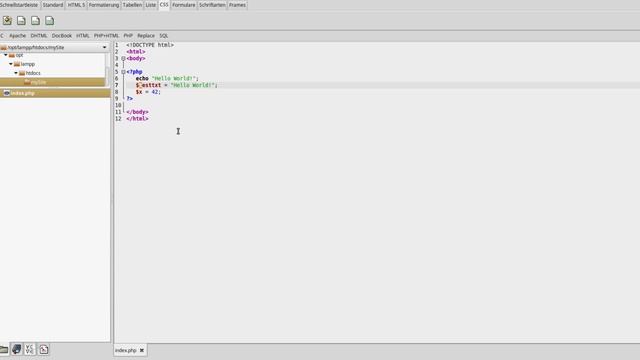The width and height of the screenshot is (640, 360).
Task: Switch to the Formatierung toolbar tab
Action: click(x=104, y=5)
